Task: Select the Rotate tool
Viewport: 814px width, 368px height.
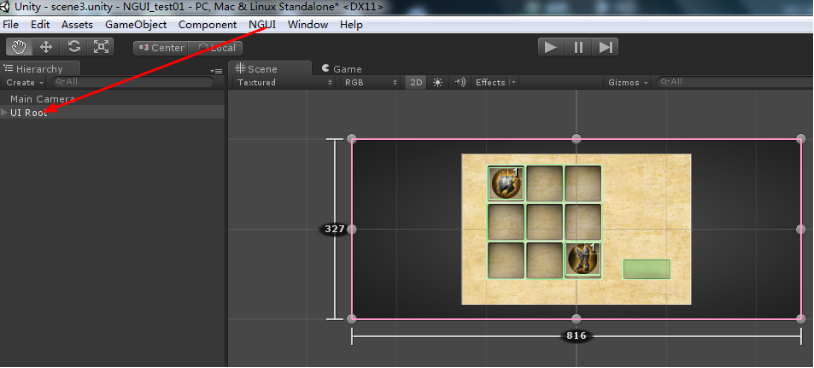Action: (x=74, y=47)
